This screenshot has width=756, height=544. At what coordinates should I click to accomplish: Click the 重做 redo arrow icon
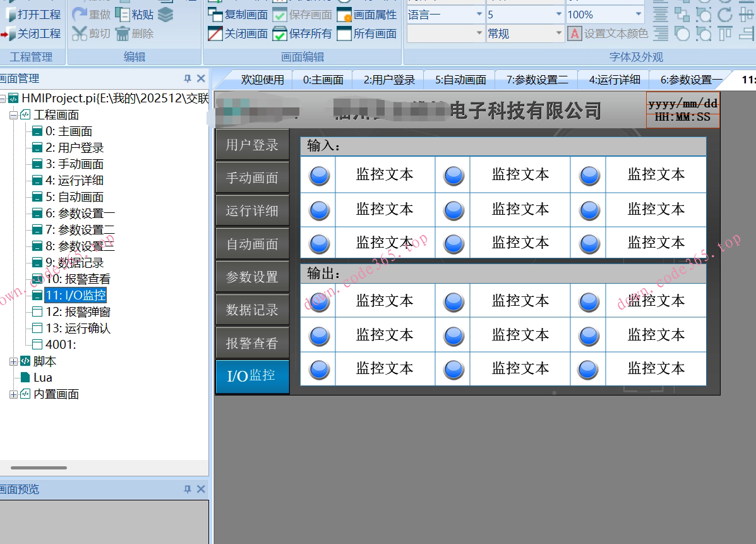pyautogui.click(x=79, y=15)
